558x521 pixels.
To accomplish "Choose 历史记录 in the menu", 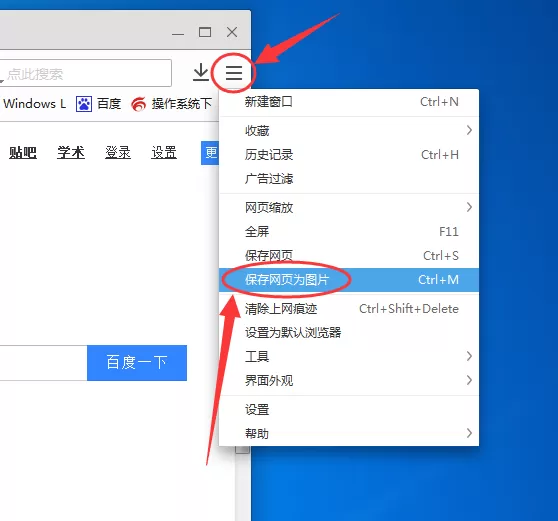I will pyautogui.click(x=349, y=154).
